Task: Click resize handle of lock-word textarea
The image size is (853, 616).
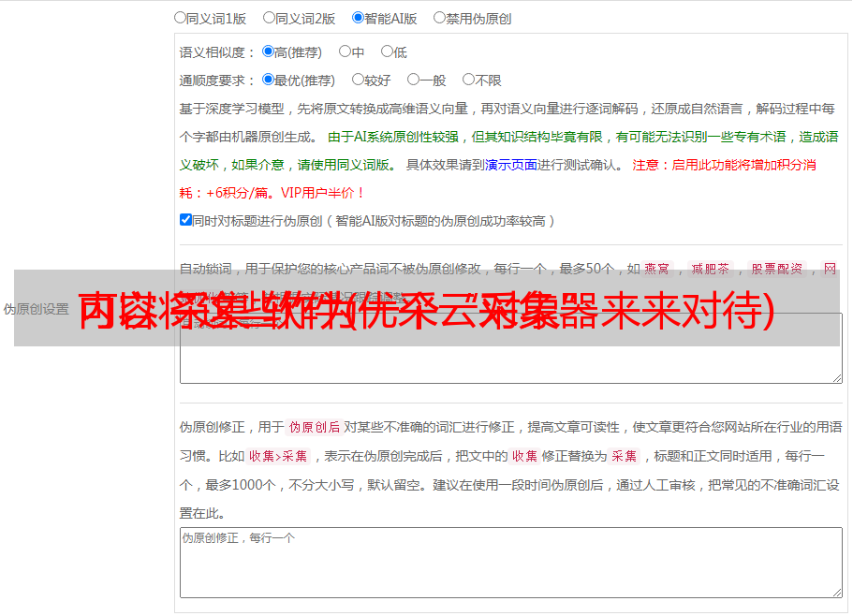Action: [x=837, y=378]
